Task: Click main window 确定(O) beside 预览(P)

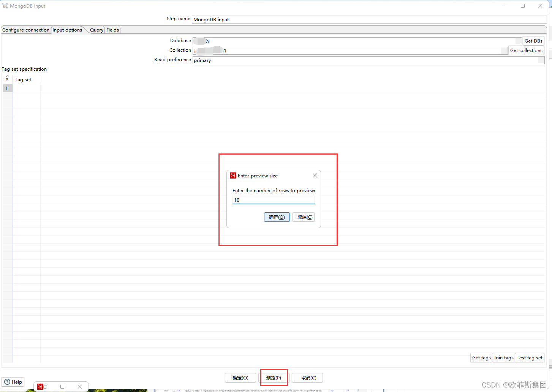Action: [240, 378]
